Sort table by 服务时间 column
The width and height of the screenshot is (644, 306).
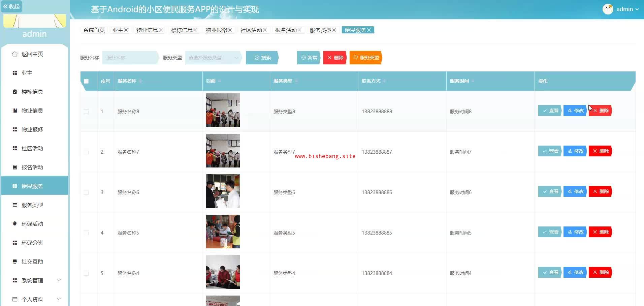pyautogui.click(x=473, y=81)
